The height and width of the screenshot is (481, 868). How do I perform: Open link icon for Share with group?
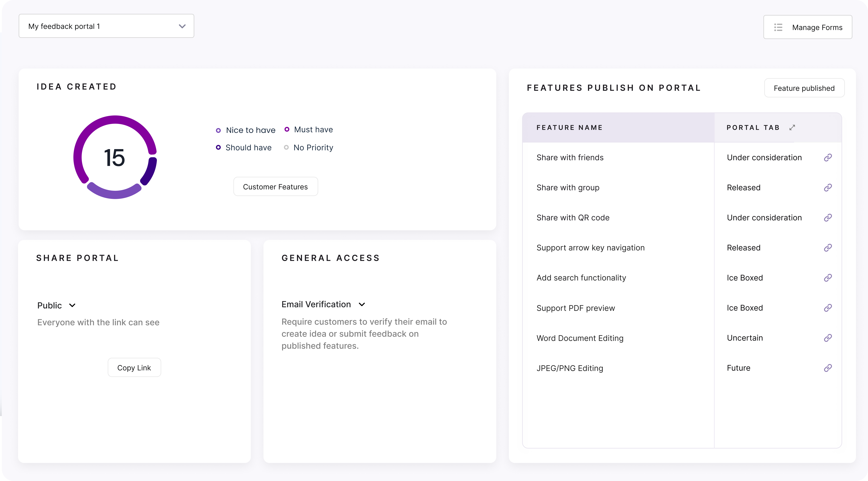pos(828,188)
